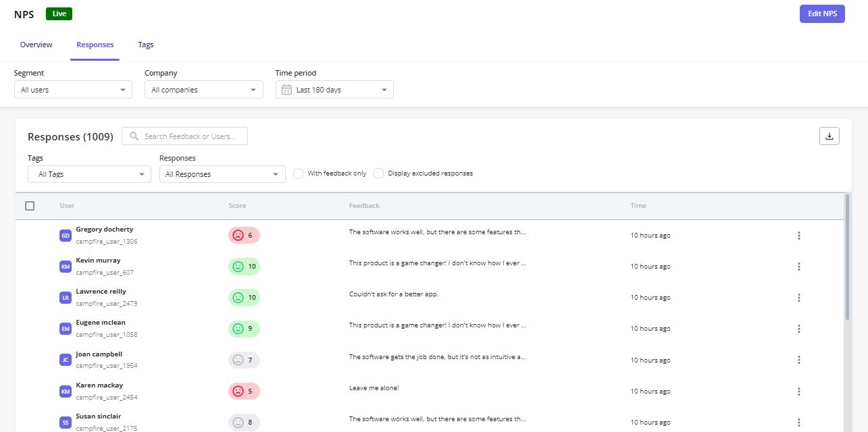Click the search magnifier icon
This screenshot has width=868, height=432.
pos(134,136)
